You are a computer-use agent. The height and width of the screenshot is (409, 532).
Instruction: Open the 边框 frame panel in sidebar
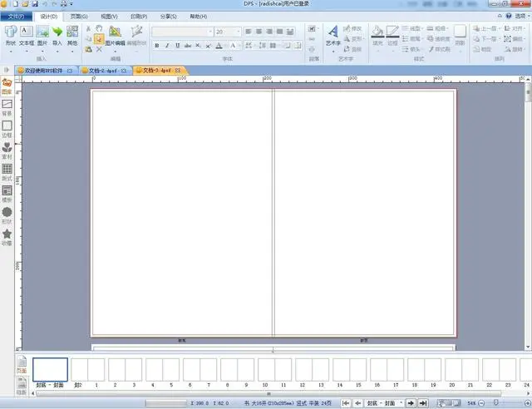[7, 130]
